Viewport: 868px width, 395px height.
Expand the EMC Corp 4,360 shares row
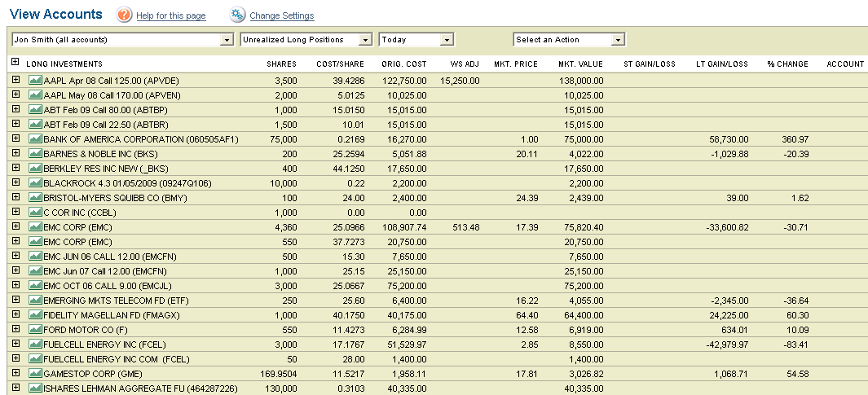[15, 226]
